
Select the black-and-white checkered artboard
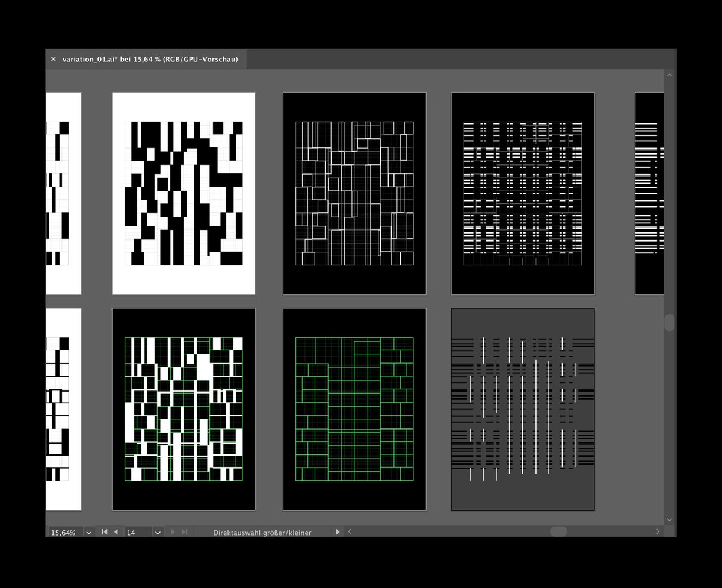click(184, 193)
